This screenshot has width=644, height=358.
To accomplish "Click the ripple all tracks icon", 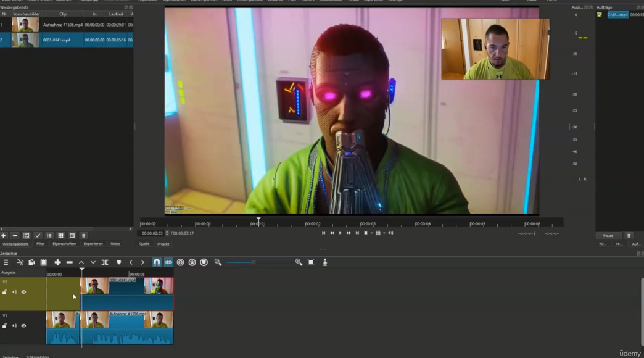I will click(192, 262).
